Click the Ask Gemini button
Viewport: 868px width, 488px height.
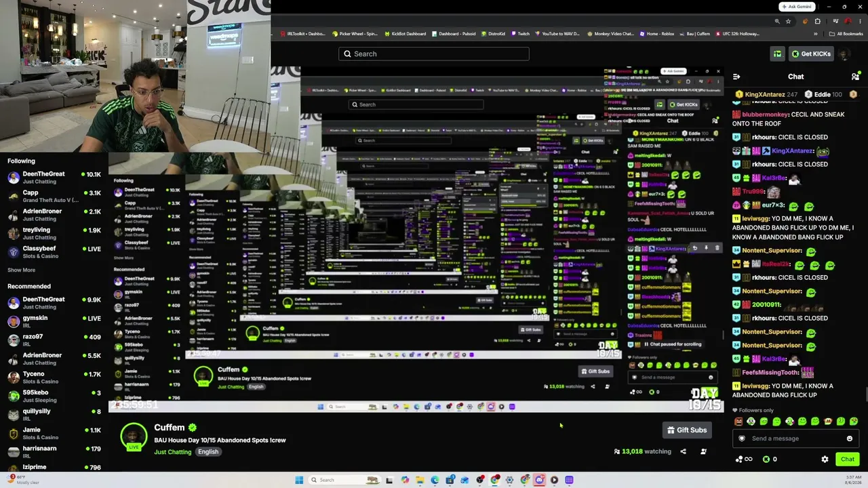[796, 7]
